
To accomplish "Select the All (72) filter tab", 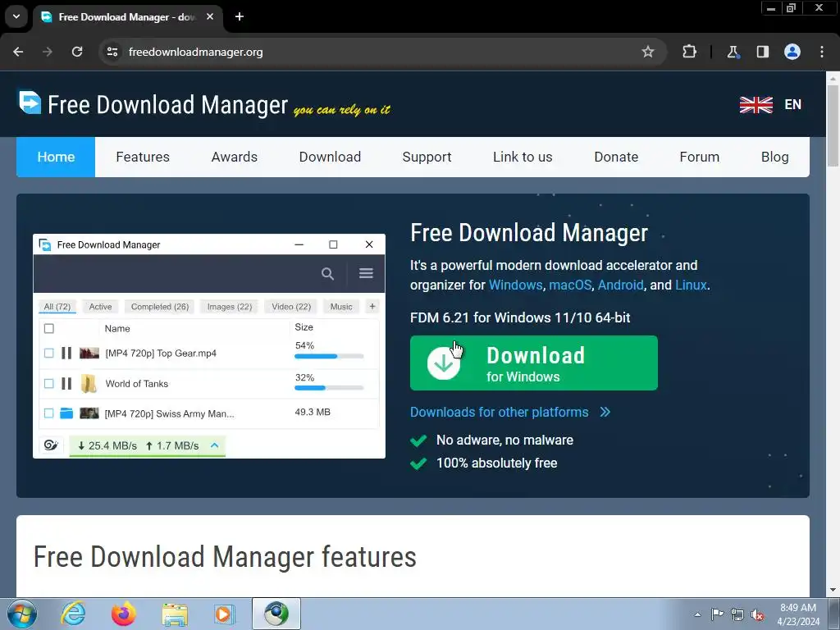I will coord(57,307).
